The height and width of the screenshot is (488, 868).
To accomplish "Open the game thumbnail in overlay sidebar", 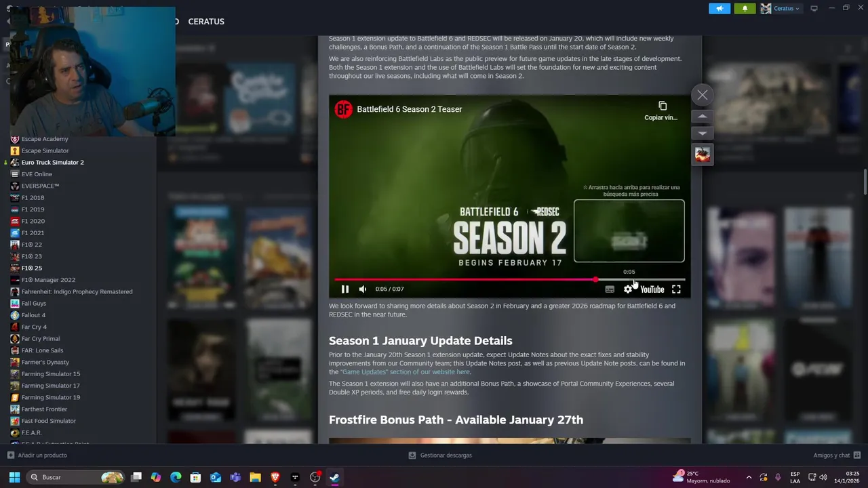I will [x=703, y=155].
